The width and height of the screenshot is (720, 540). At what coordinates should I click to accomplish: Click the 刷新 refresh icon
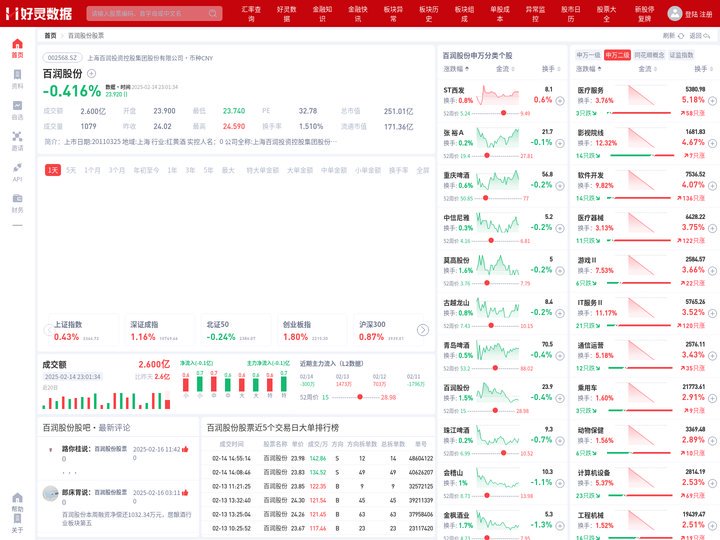[681, 35]
